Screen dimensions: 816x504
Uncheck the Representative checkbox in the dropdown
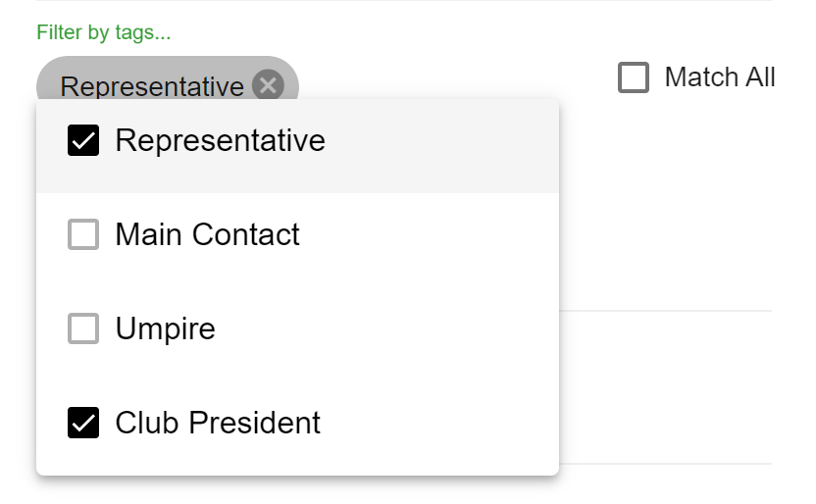click(x=83, y=140)
